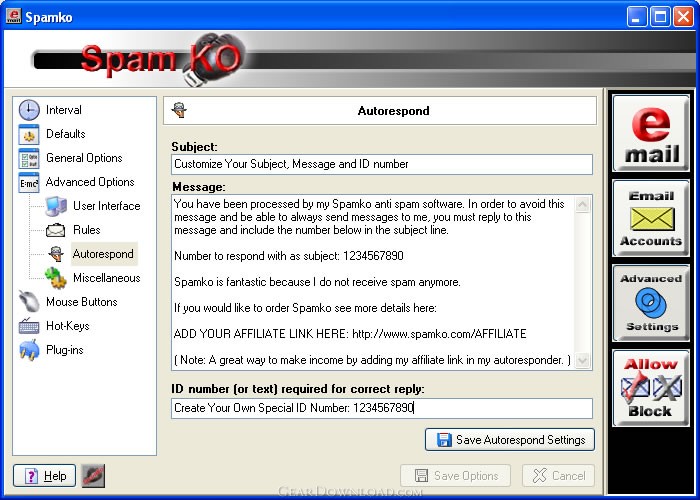Open the Allow Block panel button
700x500 pixels.
[x=651, y=388]
